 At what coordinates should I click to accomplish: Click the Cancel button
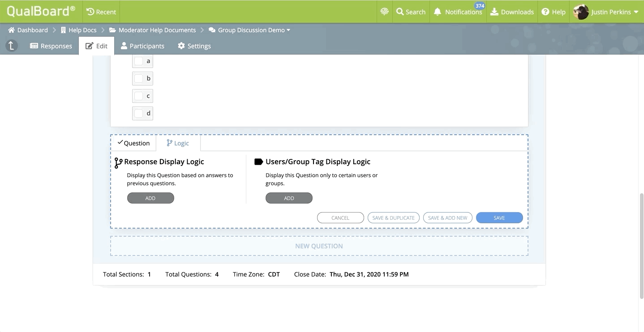[340, 218]
